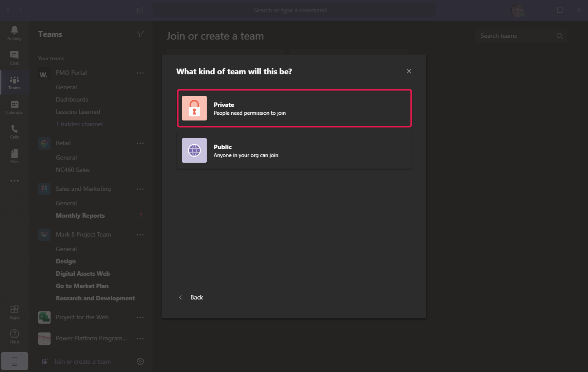Open the Go to Market Plan channel

[x=82, y=286]
